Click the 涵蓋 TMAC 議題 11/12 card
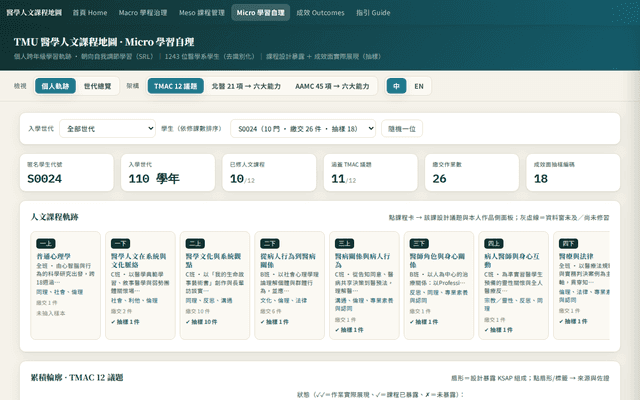This screenshot has height=400, width=640. pyautogui.click(x=370, y=173)
